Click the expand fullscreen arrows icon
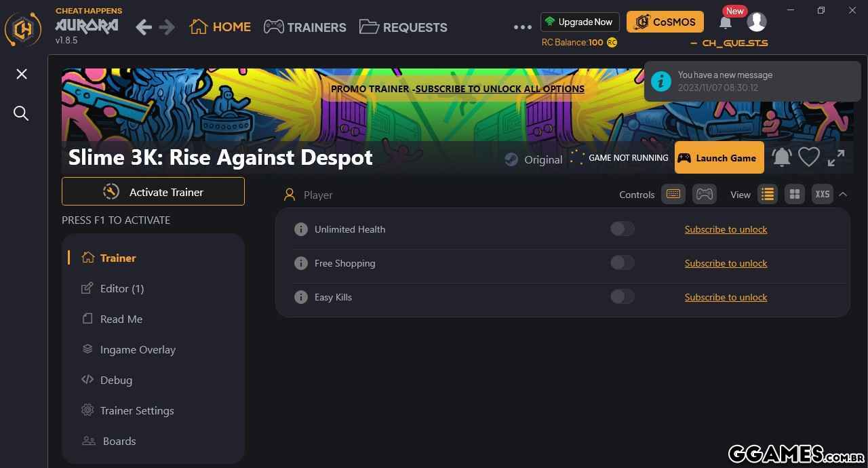This screenshot has height=468, width=868. 836,157
